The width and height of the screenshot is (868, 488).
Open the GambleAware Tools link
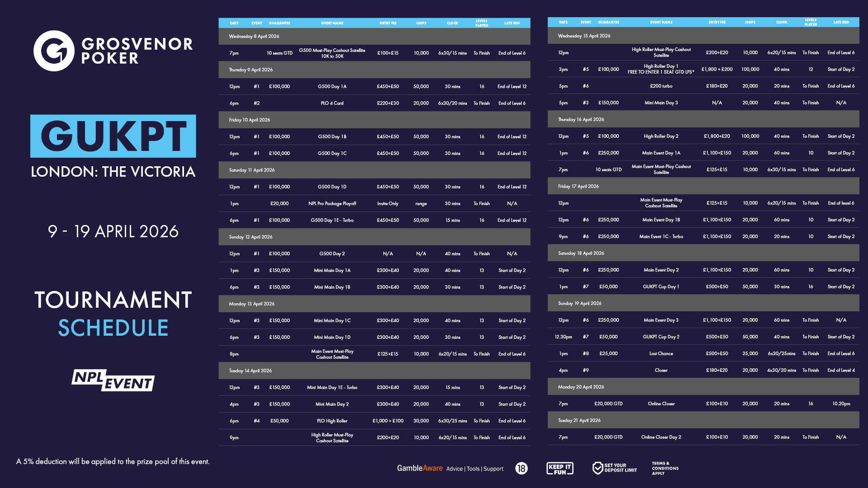[473, 469]
